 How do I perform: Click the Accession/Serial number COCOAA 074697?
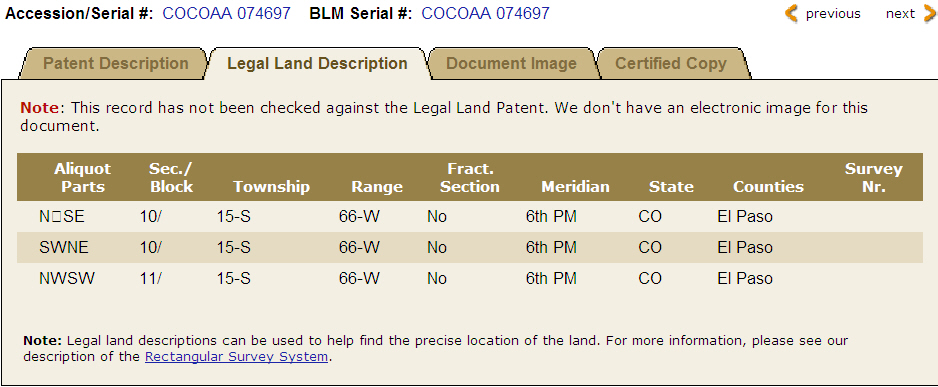click(227, 13)
